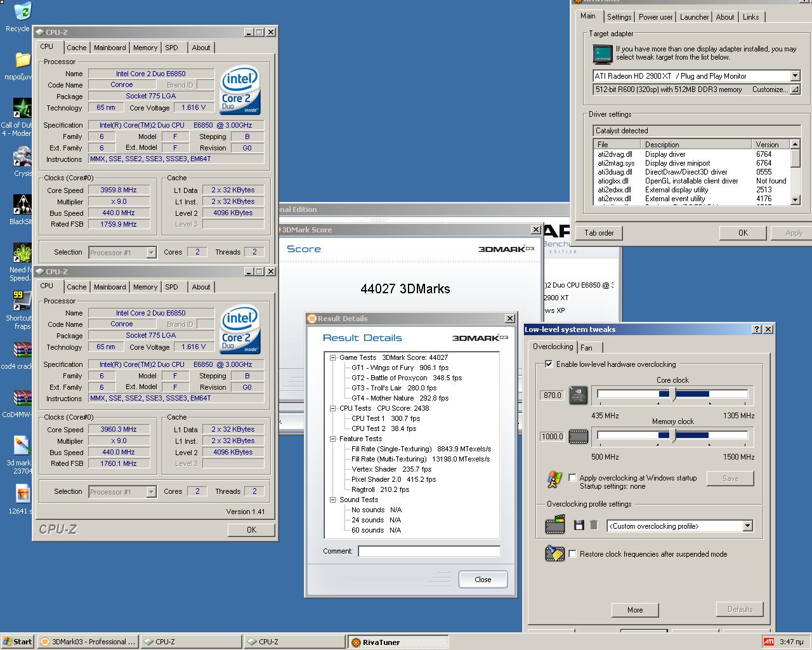Enable Apply overclocking at Windows startup
This screenshot has height=650, width=812.
[x=573, y=478]
